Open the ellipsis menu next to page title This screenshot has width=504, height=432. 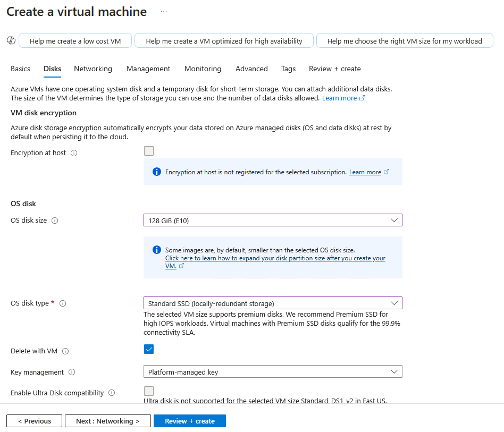click(x=163, y=12)
